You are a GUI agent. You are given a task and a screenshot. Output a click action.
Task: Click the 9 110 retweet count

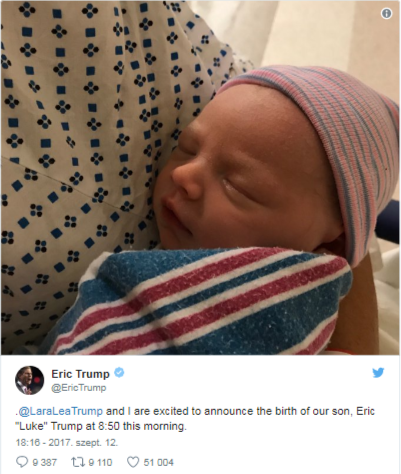100,462
